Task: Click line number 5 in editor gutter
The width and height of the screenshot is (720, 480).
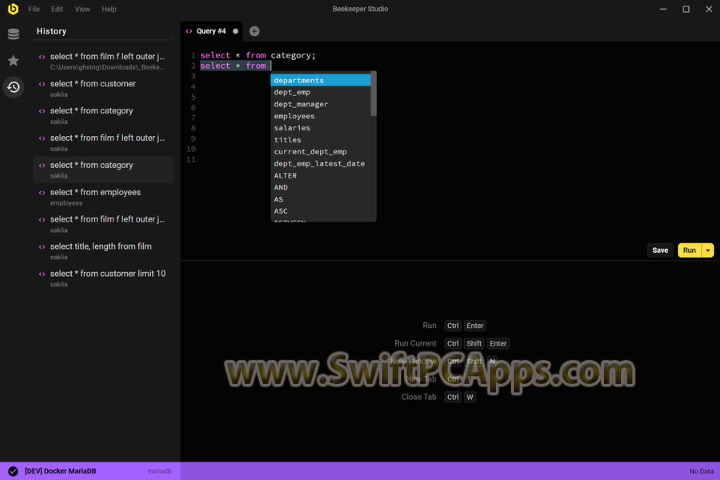Action: click(193, 97)
